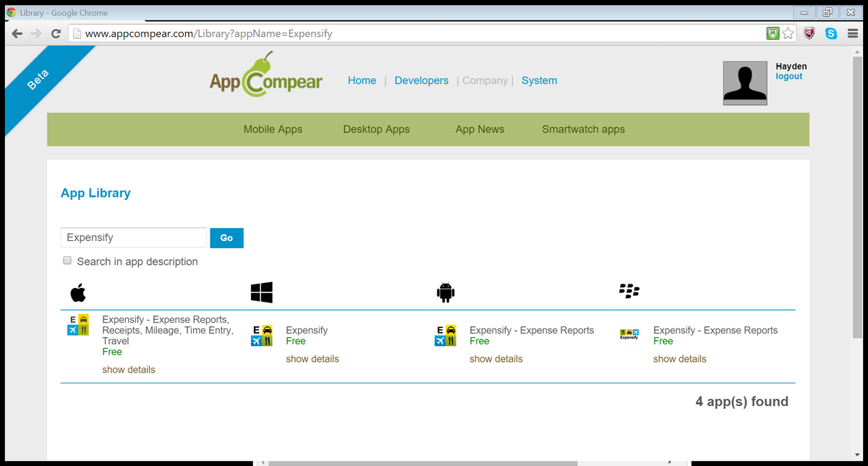This screenshot has height=466, width=868.
Task: Enable Search in app description checkbox
Action: coord(67,260)
